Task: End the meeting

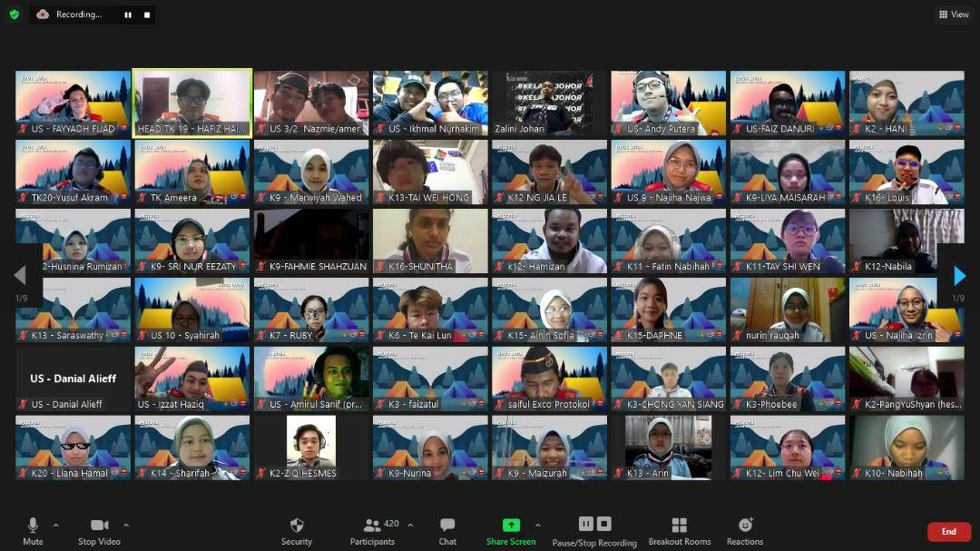Action: tap(948, 532)
